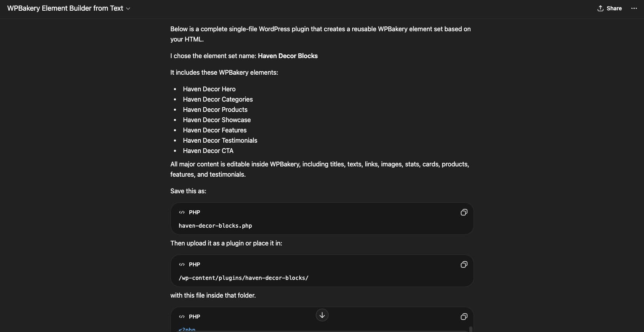This screenshot has height=332, width=644.
Task: Copy the haven-decor-blocks.php filename code block
Action: 464,212
